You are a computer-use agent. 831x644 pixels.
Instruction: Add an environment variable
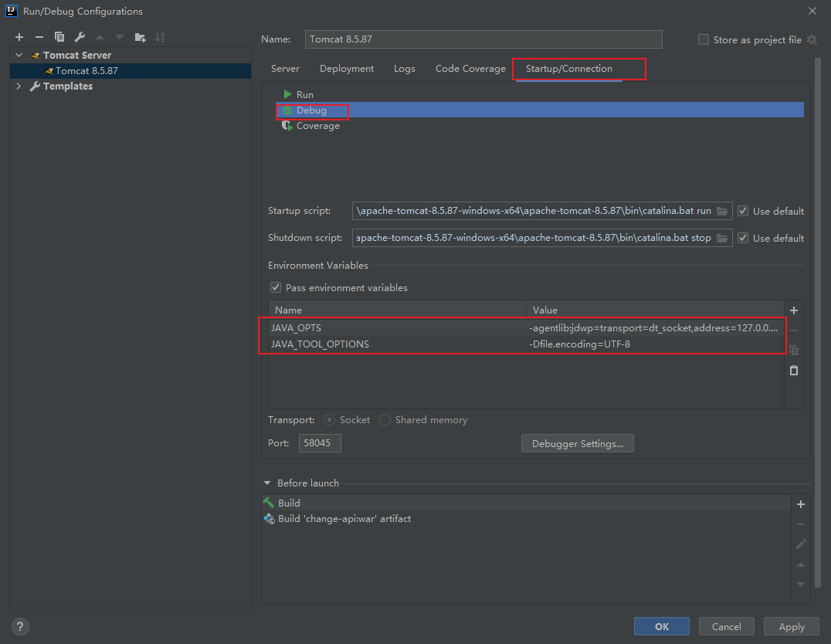click(794, 310)
